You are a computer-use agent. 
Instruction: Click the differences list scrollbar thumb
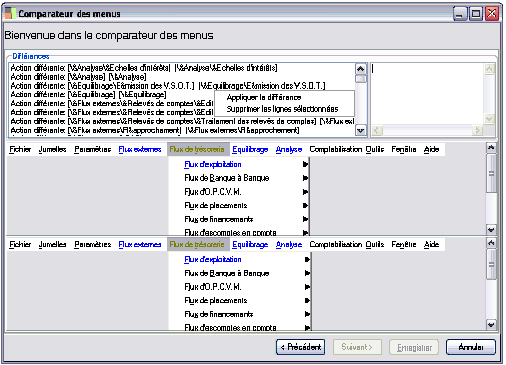tap(360, 79)
